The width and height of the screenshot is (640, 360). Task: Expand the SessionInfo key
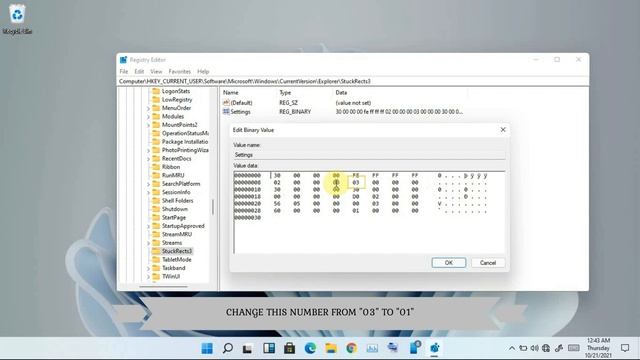tap(148, 192)
